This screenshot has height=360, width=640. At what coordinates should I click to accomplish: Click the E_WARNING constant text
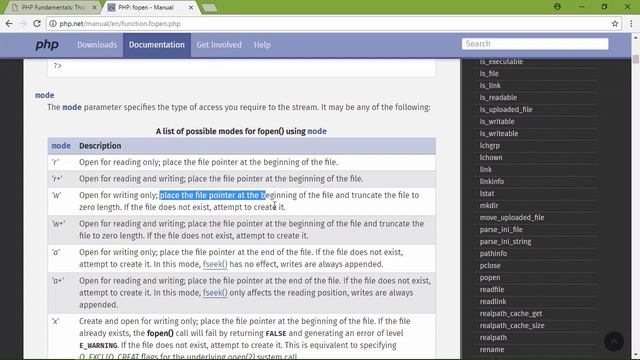pyautogui.click(x=98, y=345)
